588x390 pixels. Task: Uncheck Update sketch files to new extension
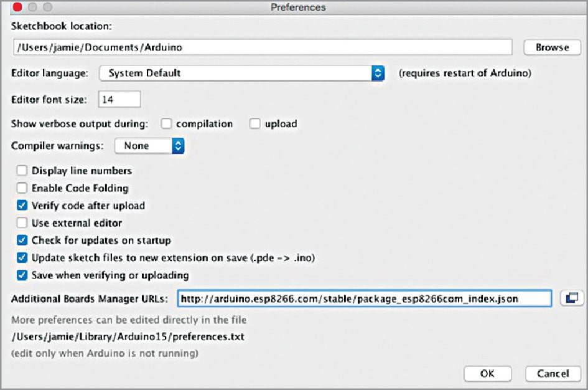(x=22, y=258)
